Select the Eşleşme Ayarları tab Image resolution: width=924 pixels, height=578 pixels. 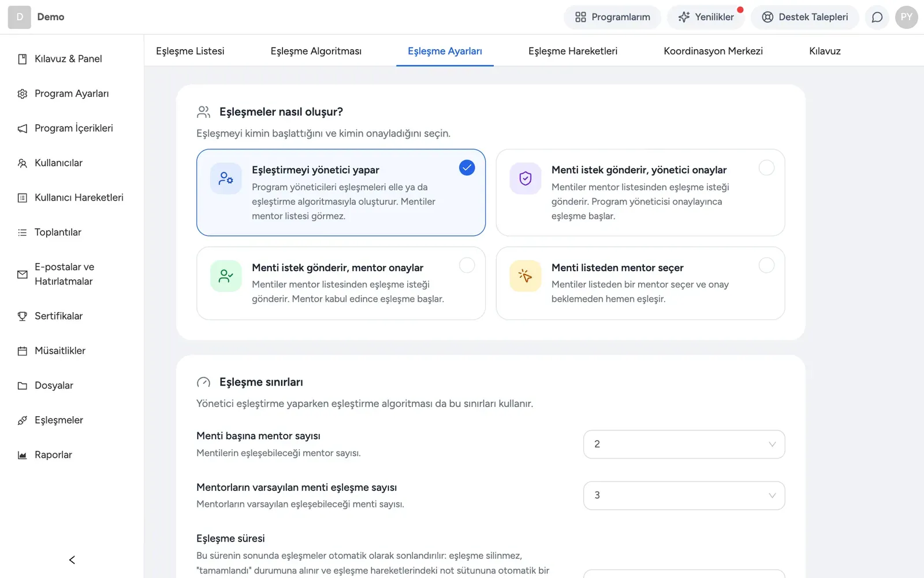tap(445, 51)
